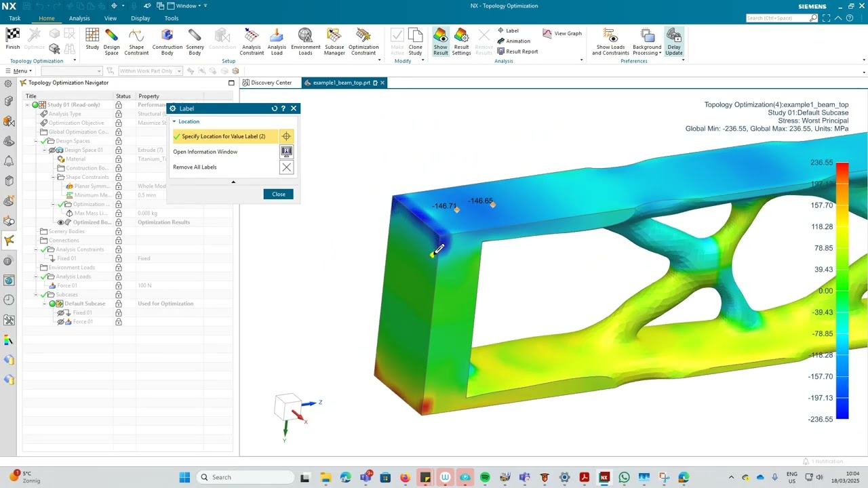Click the taskbar Search box

coord(245,477)
